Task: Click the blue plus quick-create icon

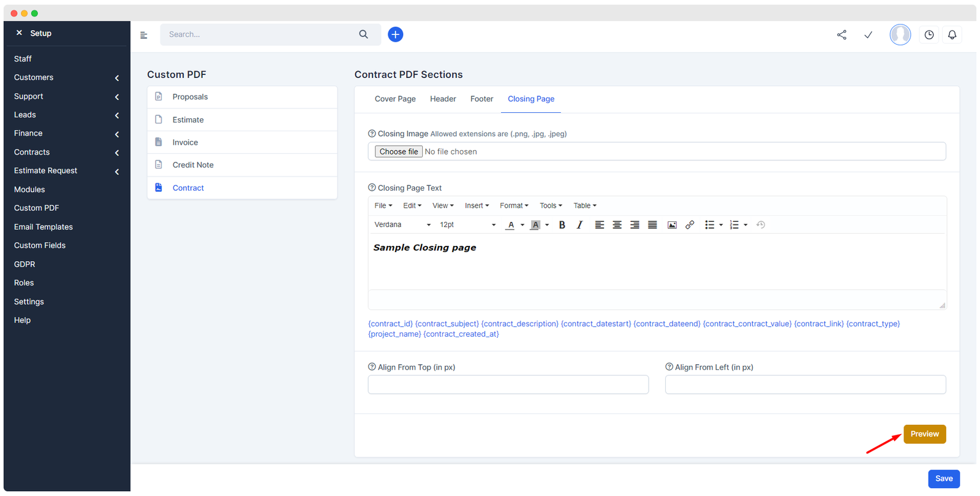Action: click(396, 35)
